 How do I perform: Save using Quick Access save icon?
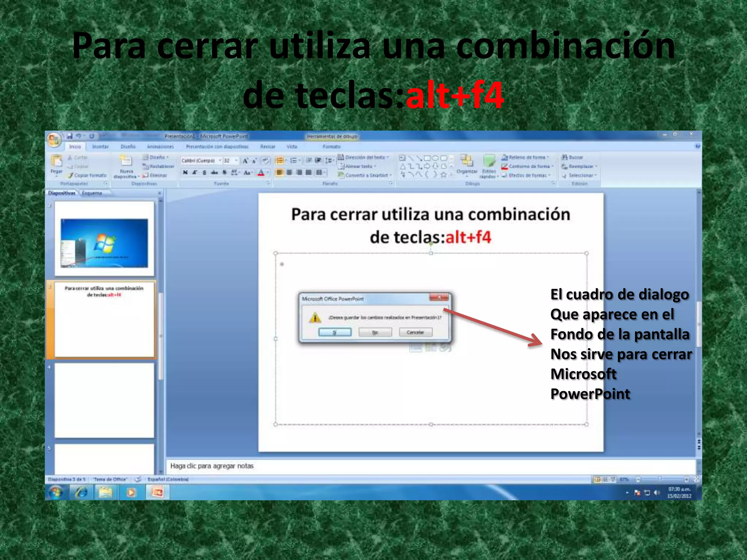tap(70, 136)
